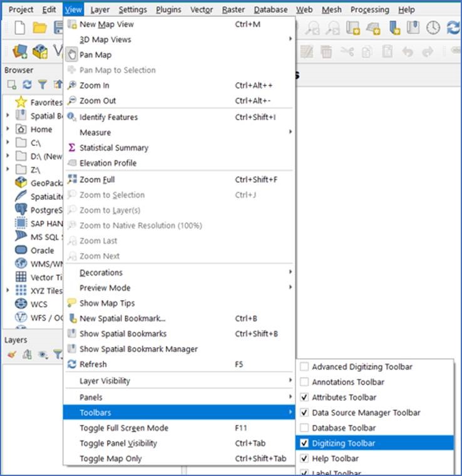Click the Open Project folder icon
The image size is (462, 476).
pos(39,28)
